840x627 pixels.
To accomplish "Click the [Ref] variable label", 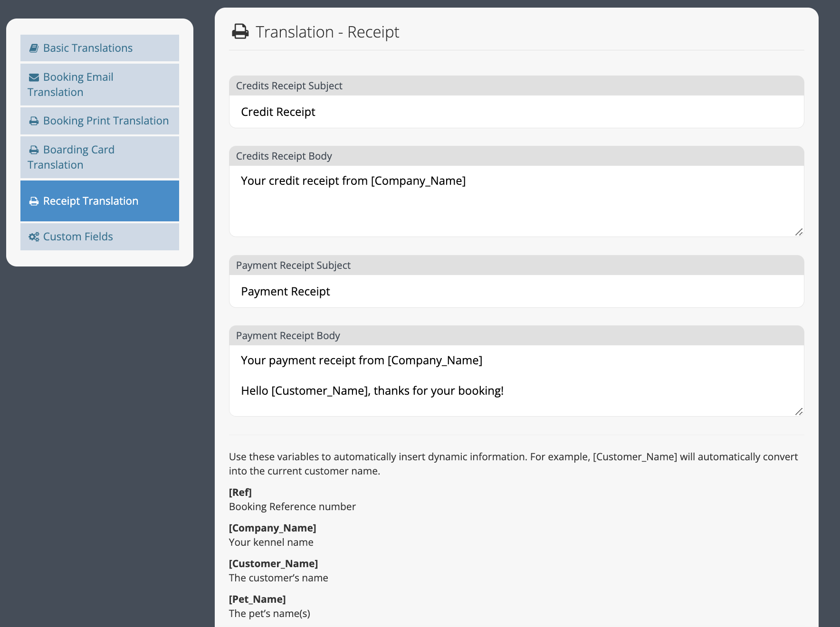I will 240,492.
